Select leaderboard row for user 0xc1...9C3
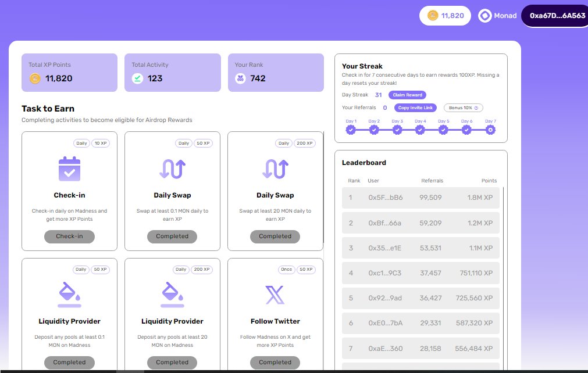Screen dimensions: 588x373 pos(420,273)
